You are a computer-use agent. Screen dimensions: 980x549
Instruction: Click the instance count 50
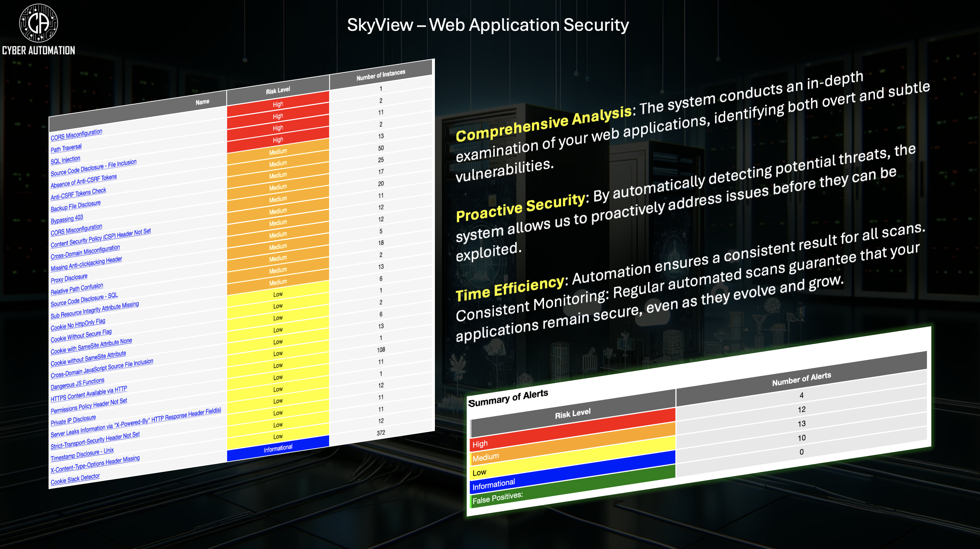click(x=381, y=148)
